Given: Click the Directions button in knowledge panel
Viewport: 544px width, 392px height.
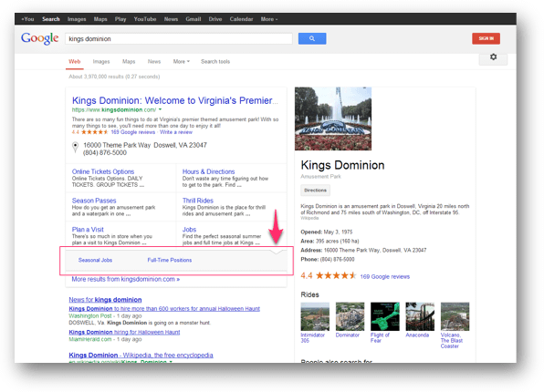Looking at the screenshot, I should point(315,191).
